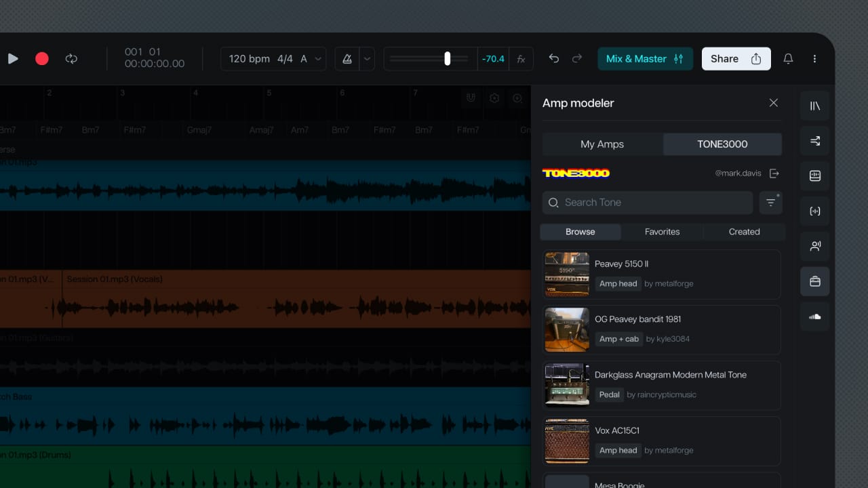
Task: Log out of the @mark.davis account
Action: tap(774, 174)
